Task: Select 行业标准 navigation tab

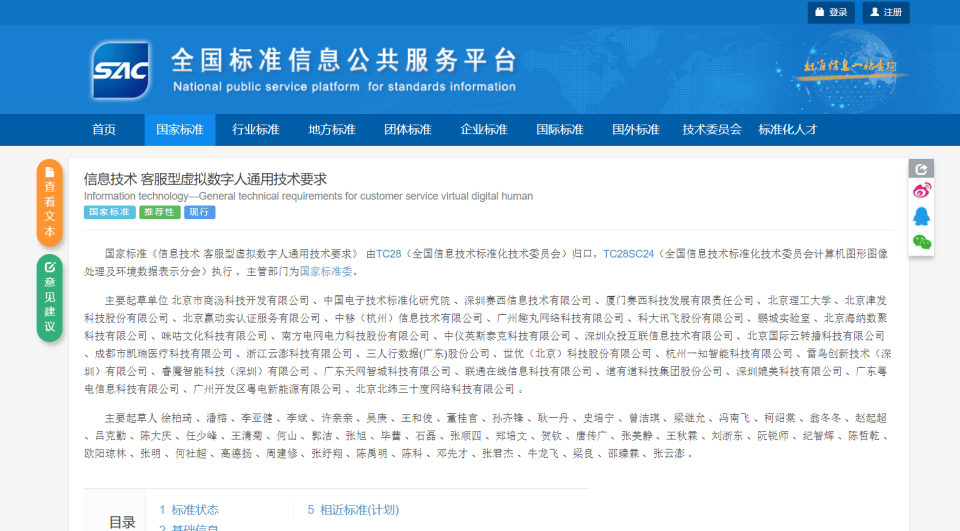Action: [x=256, y=130]
